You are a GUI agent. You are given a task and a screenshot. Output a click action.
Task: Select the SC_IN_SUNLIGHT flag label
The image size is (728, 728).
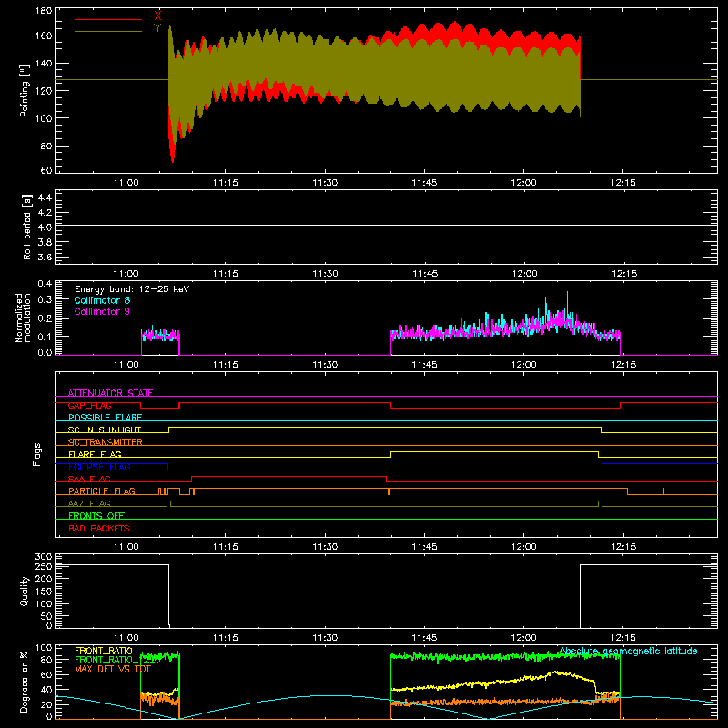click(x=105, y=430)
